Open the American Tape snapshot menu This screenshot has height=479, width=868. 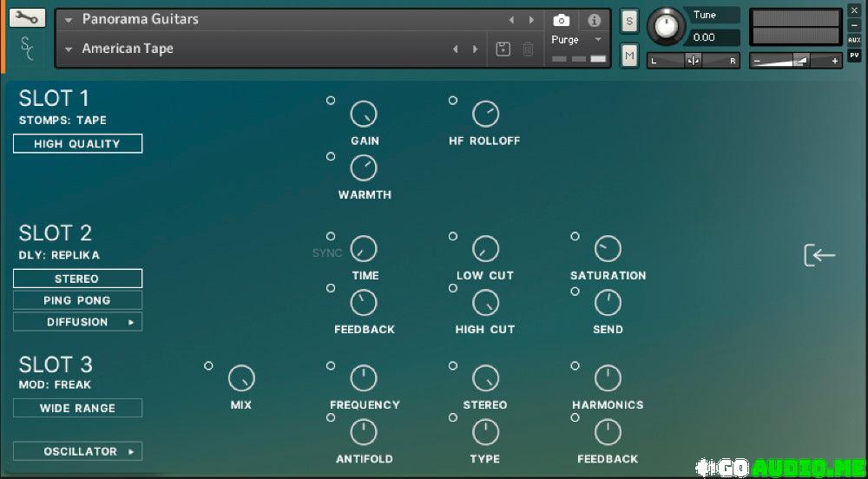point(127,49)
